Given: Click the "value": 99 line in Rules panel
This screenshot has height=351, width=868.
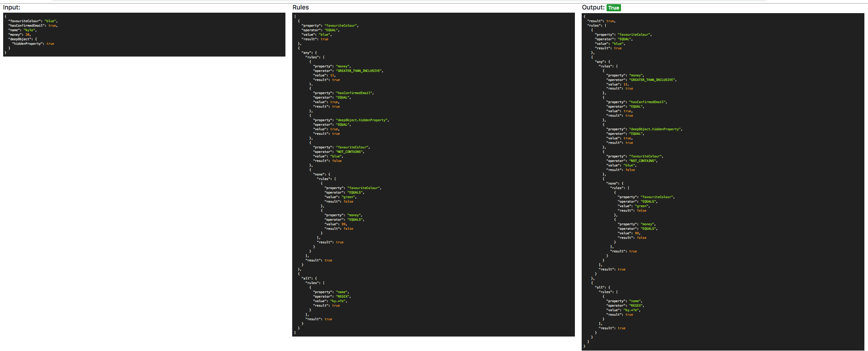Looking at the screenshot, I should (x=336, y=224).
